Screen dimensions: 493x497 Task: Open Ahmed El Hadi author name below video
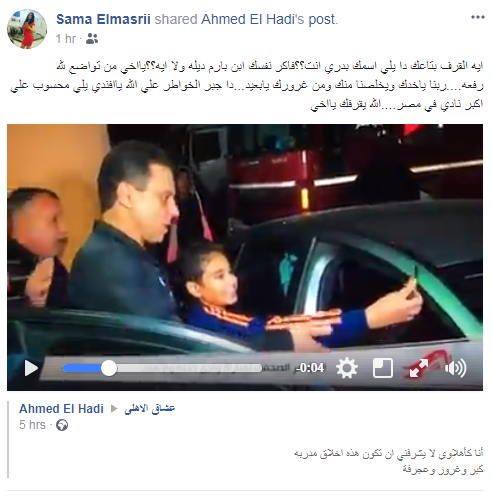(x=61, y=409)
